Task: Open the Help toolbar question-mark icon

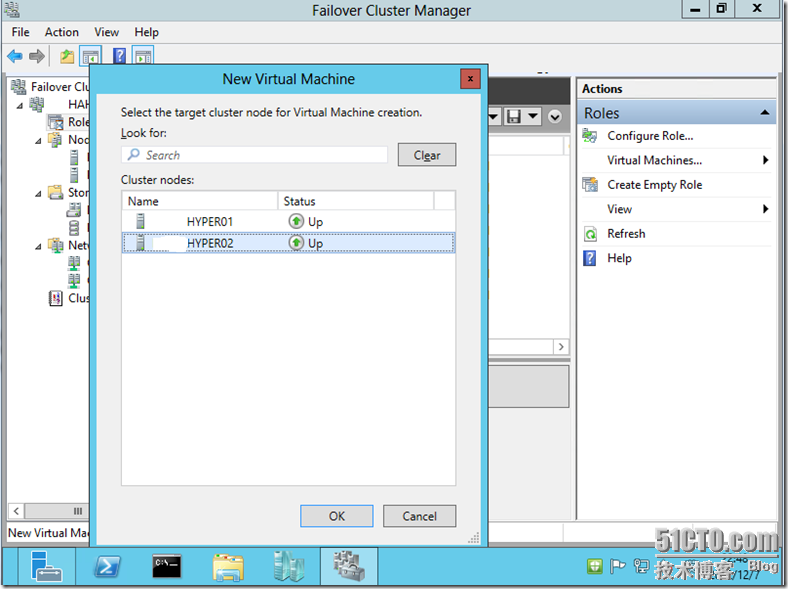Action: (120, 56)
